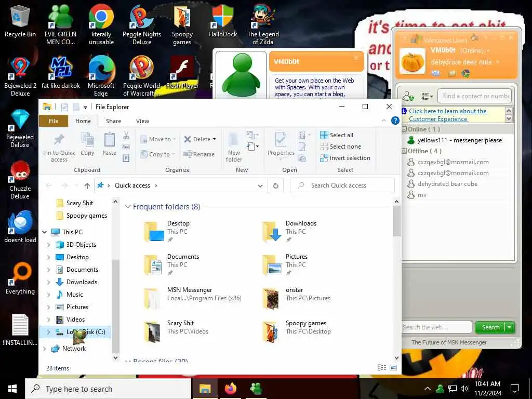Click Pin to Quick access in ribbon
This screenshot has height=399, width=532.
(x=59, y=147)
